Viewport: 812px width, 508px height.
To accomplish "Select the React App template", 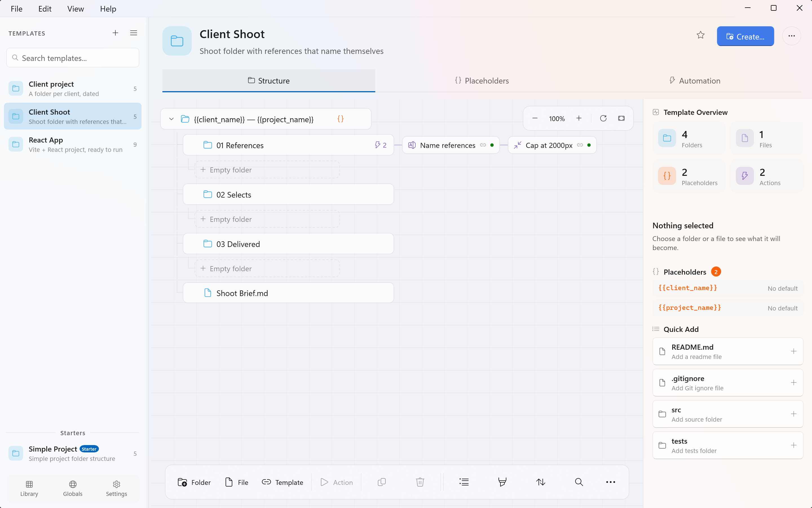I will pos(72,144).
